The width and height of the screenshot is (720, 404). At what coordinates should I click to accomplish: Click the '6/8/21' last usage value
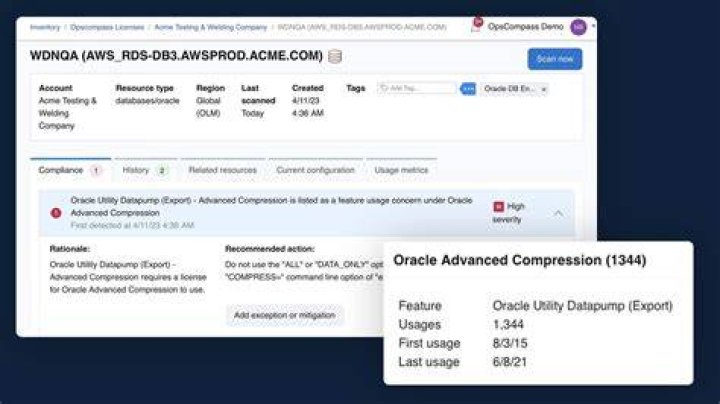pos(509,362)
